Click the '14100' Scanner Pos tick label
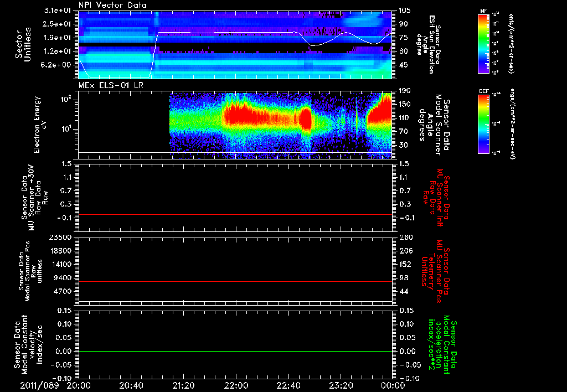Viewport: 567px width, 392px height. pyautogui.click(x=61, y=264)
